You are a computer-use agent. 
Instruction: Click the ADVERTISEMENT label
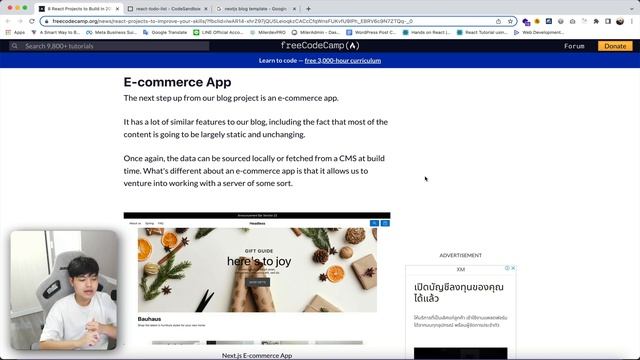click(460, 255)
